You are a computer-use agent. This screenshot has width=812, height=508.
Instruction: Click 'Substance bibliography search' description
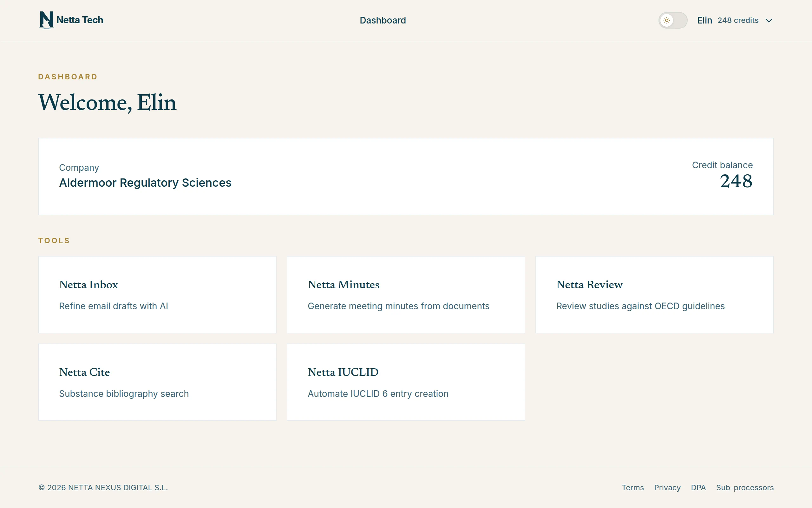tap(124, 394)
